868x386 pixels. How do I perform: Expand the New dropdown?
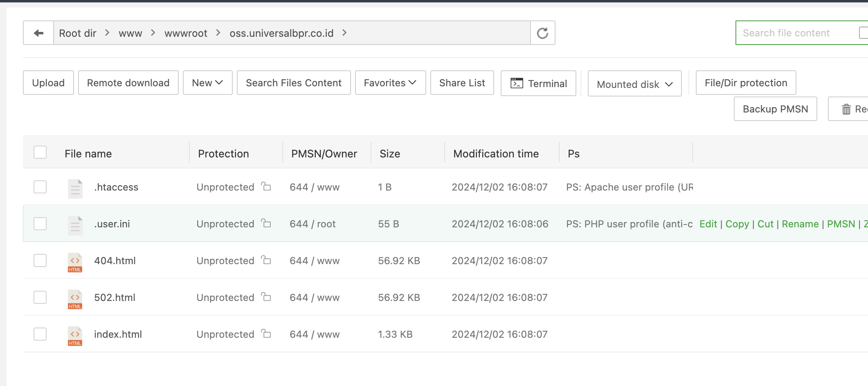click(x=207, y=83)
